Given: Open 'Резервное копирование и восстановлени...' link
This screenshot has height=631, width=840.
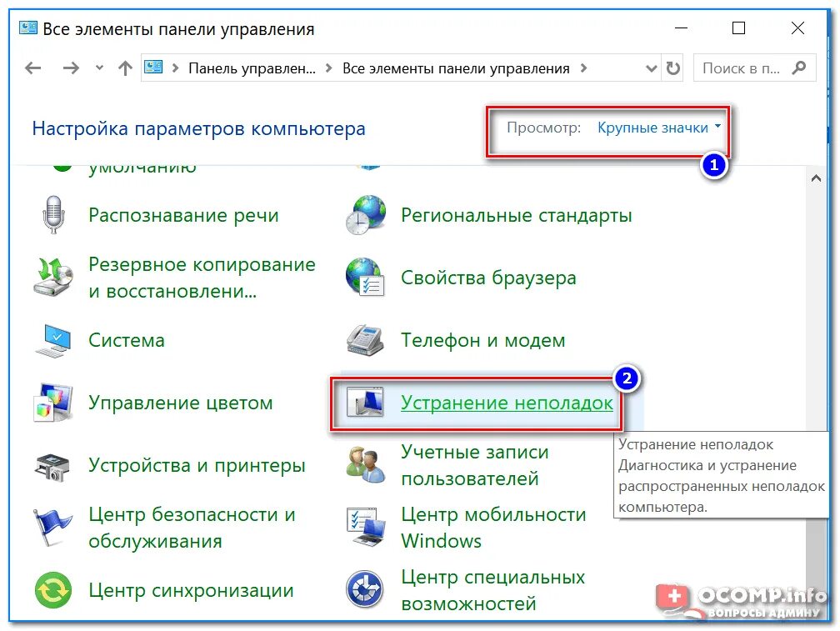Looking at the screenshot, I should coord(202,278).
